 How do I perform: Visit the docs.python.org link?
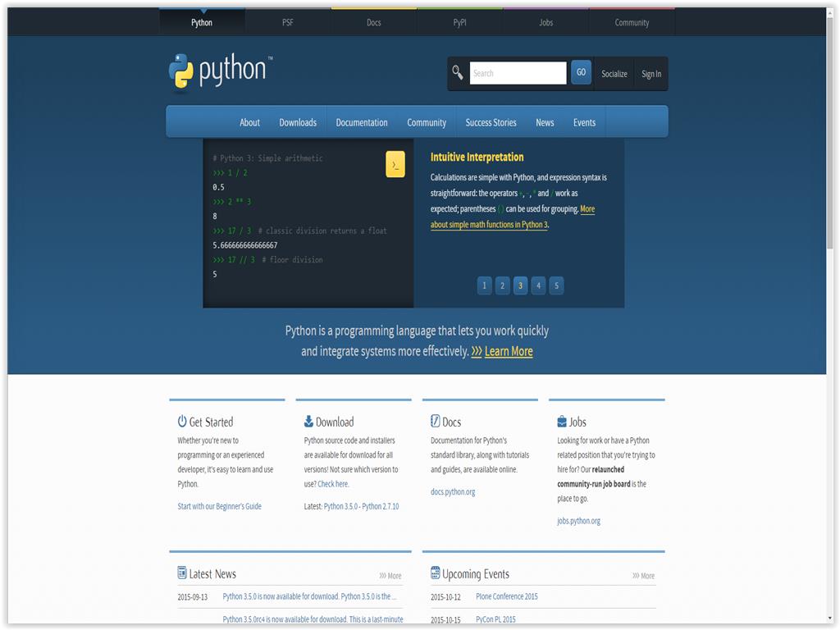[453, 492]
